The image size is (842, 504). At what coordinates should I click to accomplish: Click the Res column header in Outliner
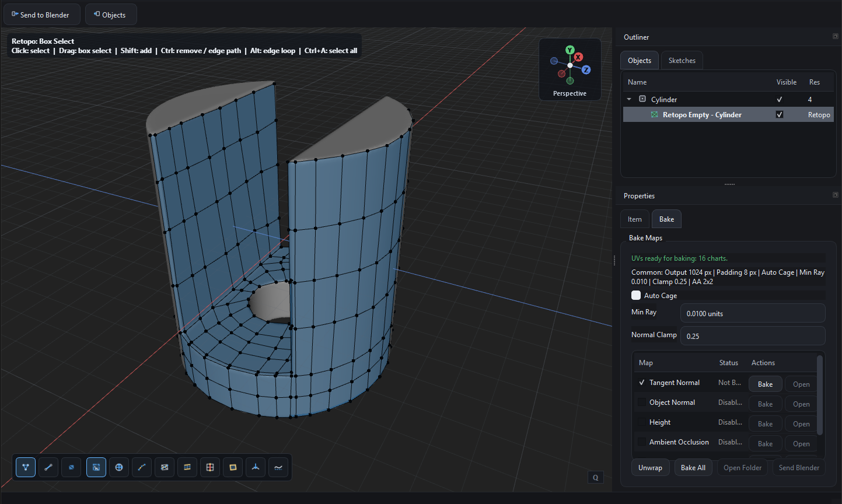pyautogui.click(x=814, y=82)
